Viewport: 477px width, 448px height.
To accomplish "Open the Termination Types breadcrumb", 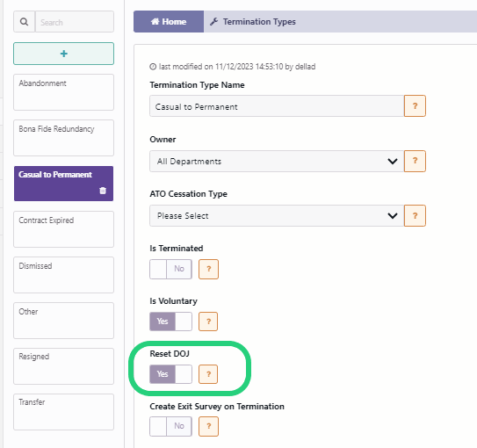I will (253, 22).
